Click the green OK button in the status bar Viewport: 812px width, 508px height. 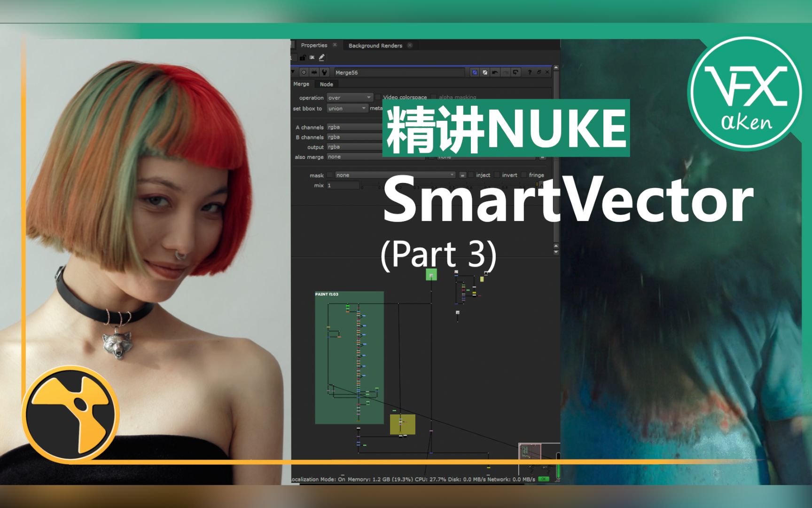(x=543, y=479)
